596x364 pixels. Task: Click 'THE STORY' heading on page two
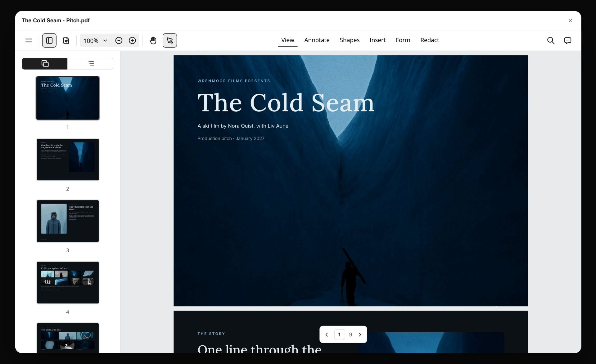211,334
